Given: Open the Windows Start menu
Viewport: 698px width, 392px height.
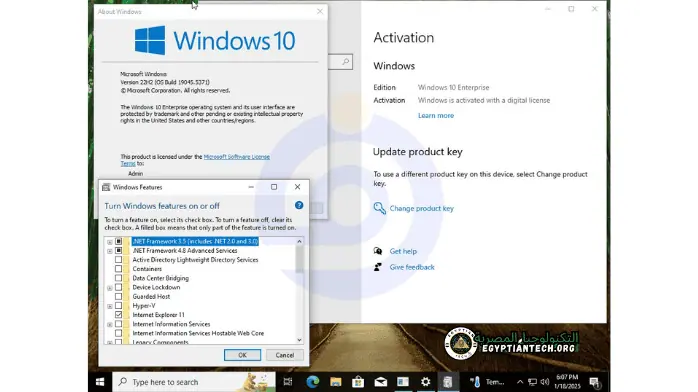Looking at the screenshot, I should [x=100, y=382].
